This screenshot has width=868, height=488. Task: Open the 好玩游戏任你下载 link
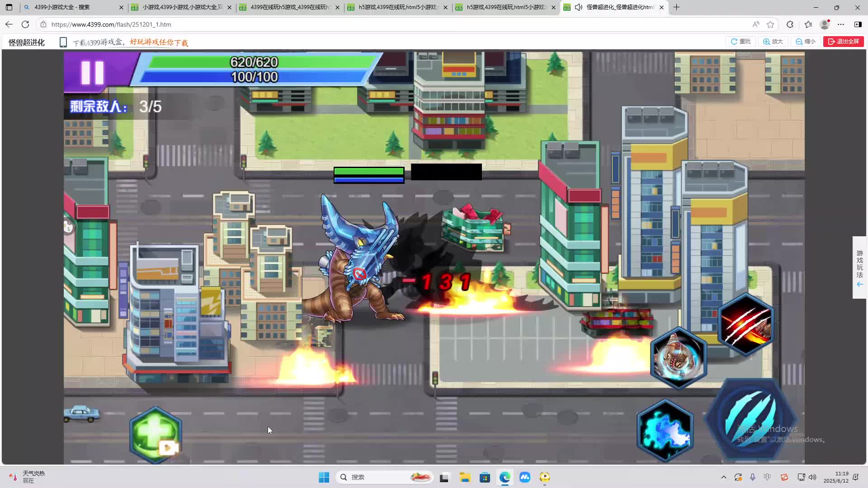[x=159, y=42]
